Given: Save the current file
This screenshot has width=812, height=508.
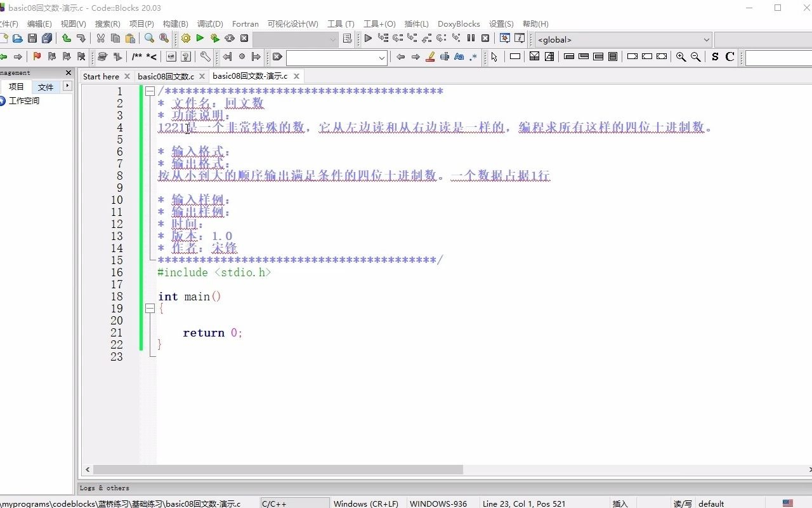Looking at the screenshot, I should point(32,38).
